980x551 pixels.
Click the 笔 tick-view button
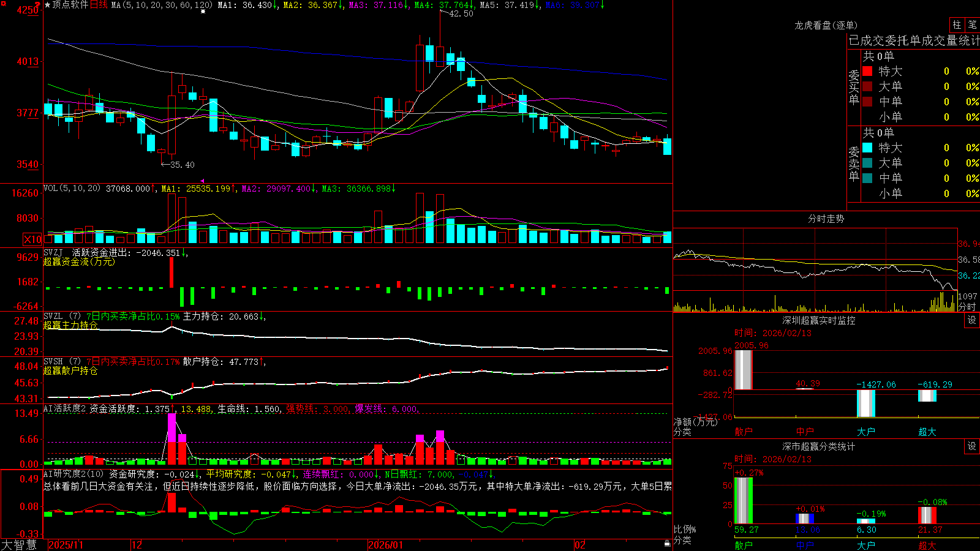(972, 25)
